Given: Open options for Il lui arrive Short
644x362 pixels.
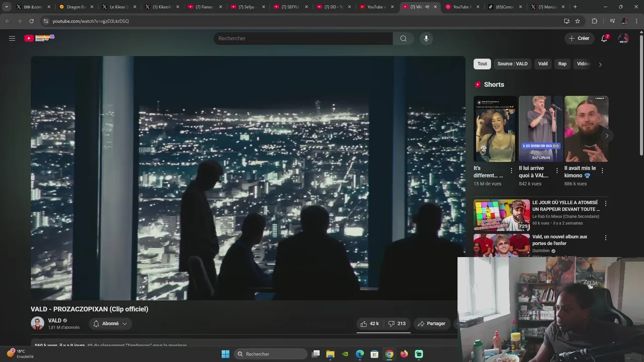Looking at the screenshot, I should (557, 171).
